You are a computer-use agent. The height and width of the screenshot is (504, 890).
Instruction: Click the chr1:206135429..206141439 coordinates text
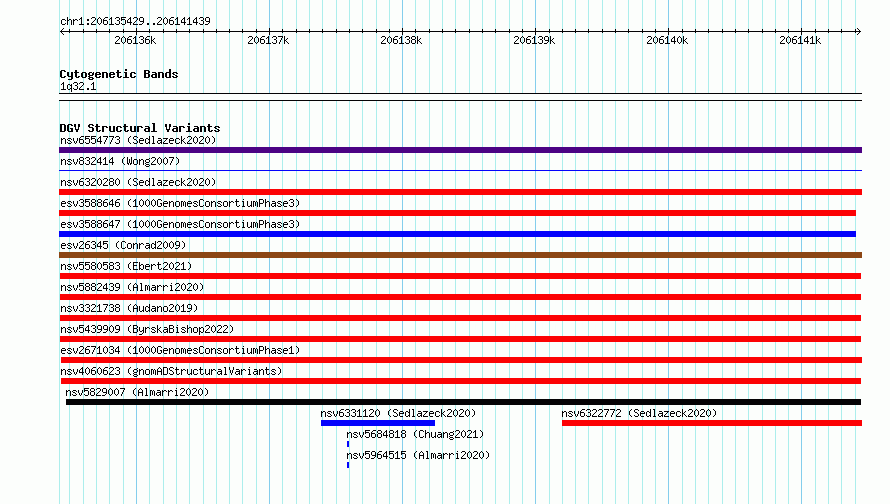135,21
